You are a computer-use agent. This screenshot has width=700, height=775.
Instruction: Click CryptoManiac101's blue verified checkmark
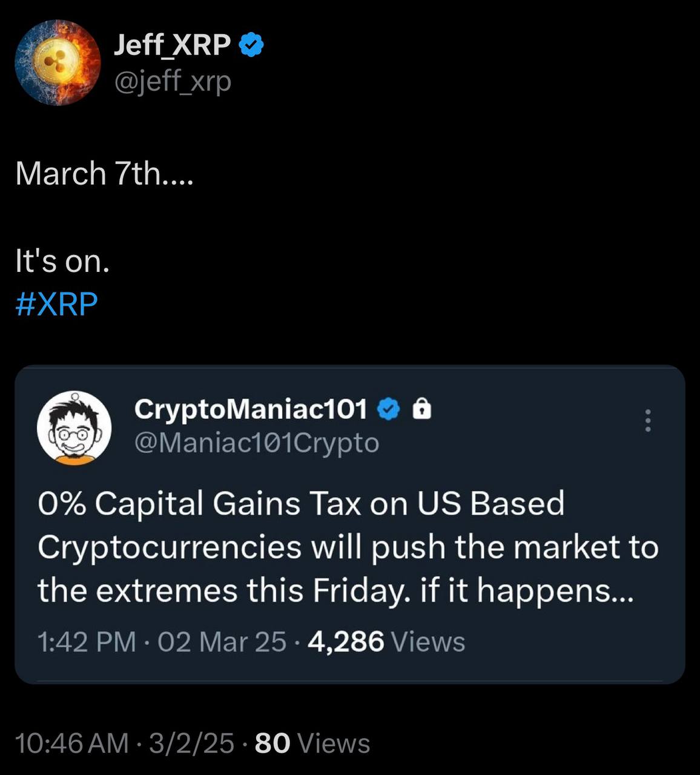[389, 410]
